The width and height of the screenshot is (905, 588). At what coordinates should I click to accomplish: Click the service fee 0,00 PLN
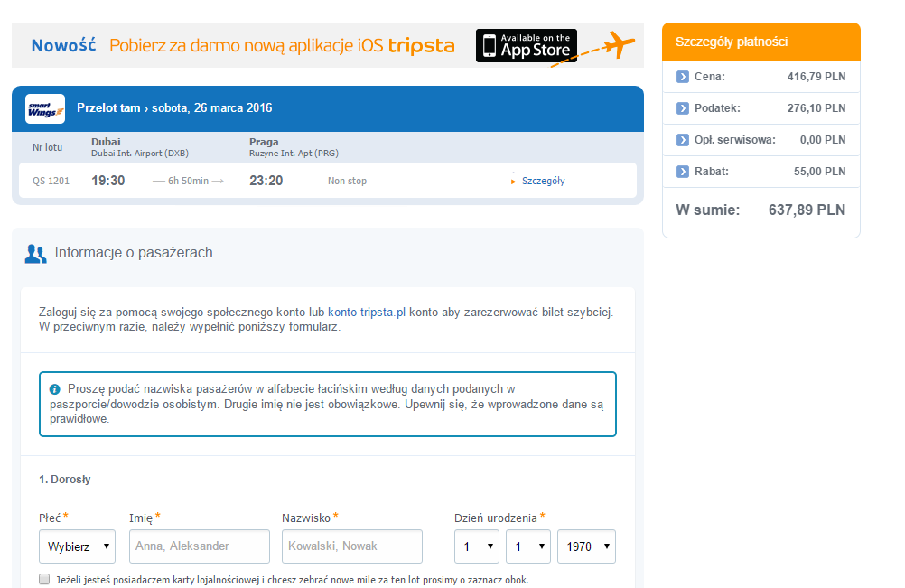(823, 140)
